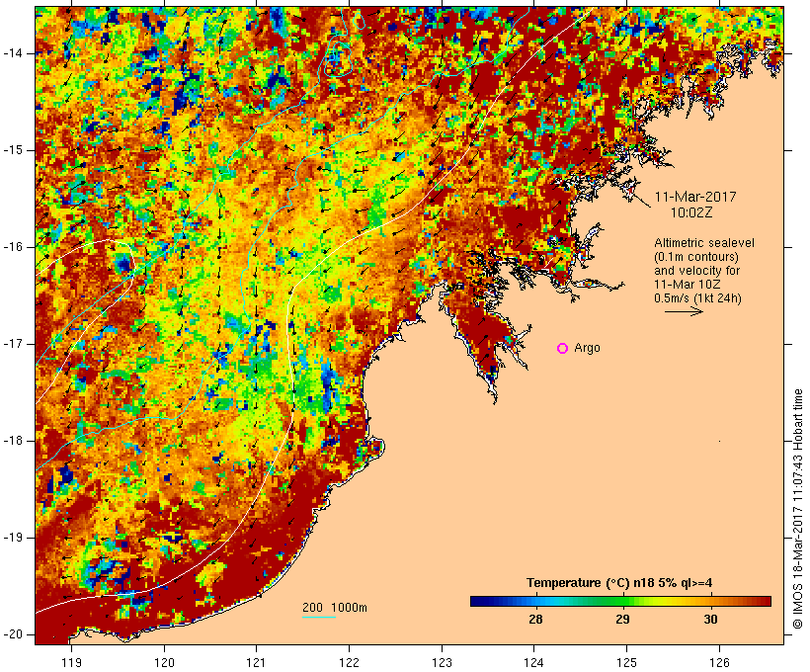Screen dimensions: 810x672
Task: Click the '-17' latitude axis label
Action: pyautogui.click(x=13, y=344)
